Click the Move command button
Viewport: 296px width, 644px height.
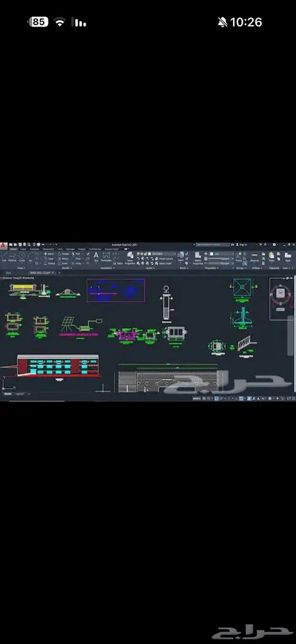click(x=49, y=254)
